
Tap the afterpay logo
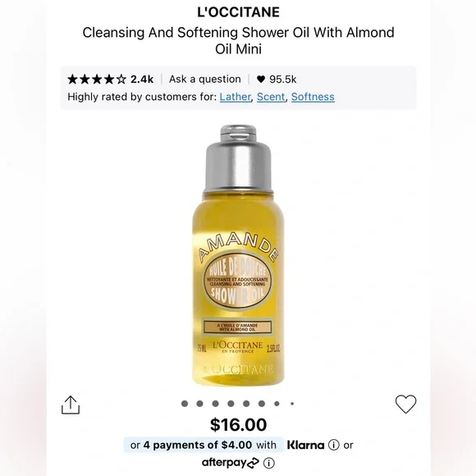[230, 463]
